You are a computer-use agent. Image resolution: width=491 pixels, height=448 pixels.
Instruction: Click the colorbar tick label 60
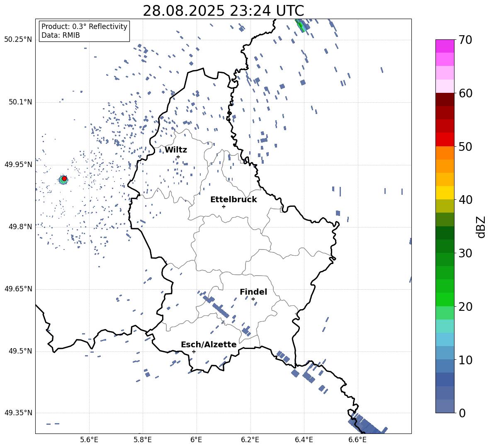(466, 93)
